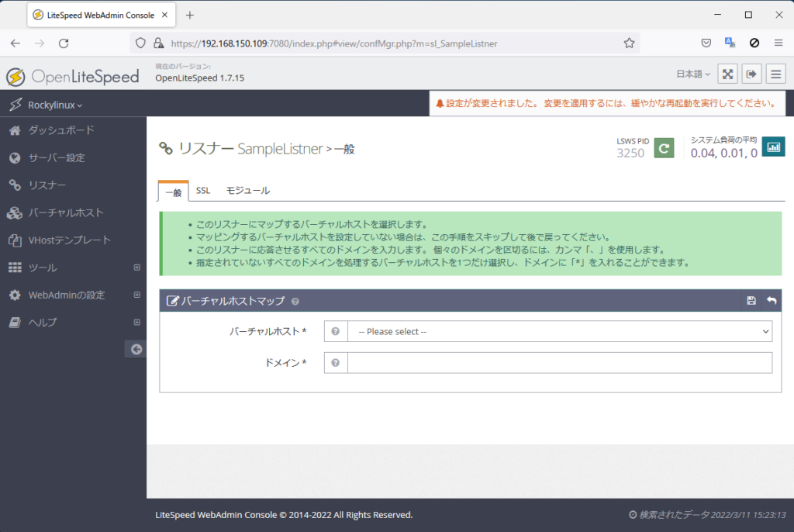Image resolution: width=794 pixels, height=532 pixels.
Task: Switch to the モジュール tab
Action: [x=247, y=191]
